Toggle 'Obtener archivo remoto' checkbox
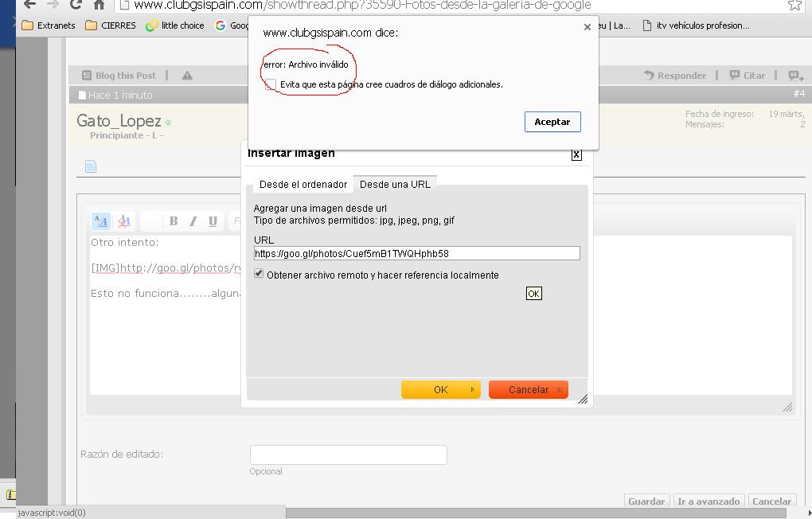The height and width of the screenshot is (519, 812). point(259,274)
